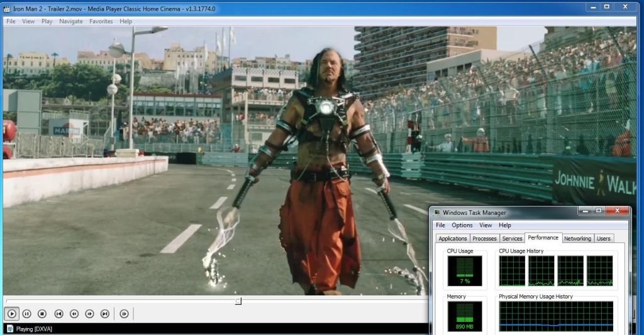Screen dimensions: 644x335
Task: Click the Memory 890 MB gauge
Action: pyautogui.click(x=465, y=317)
